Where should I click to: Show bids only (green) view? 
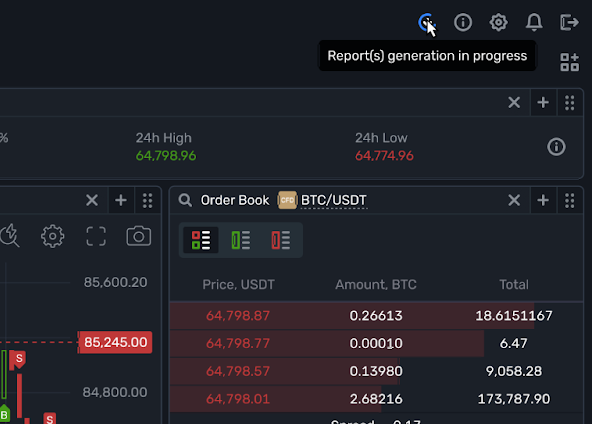coord(241,240)
